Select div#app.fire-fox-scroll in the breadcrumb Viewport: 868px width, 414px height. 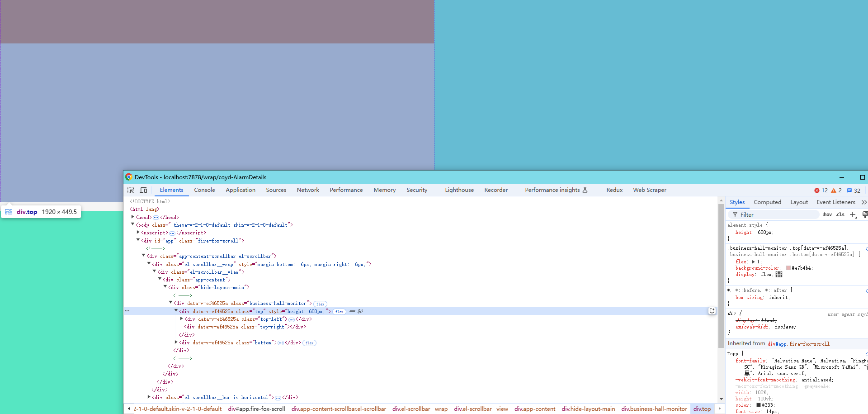click(x=256, y=409)
